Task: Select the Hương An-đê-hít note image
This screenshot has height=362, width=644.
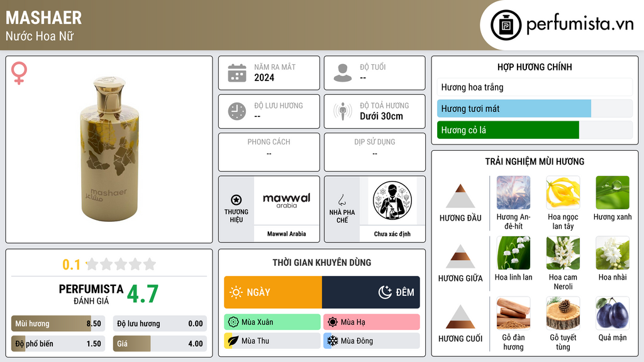Action: coord(513,192)
